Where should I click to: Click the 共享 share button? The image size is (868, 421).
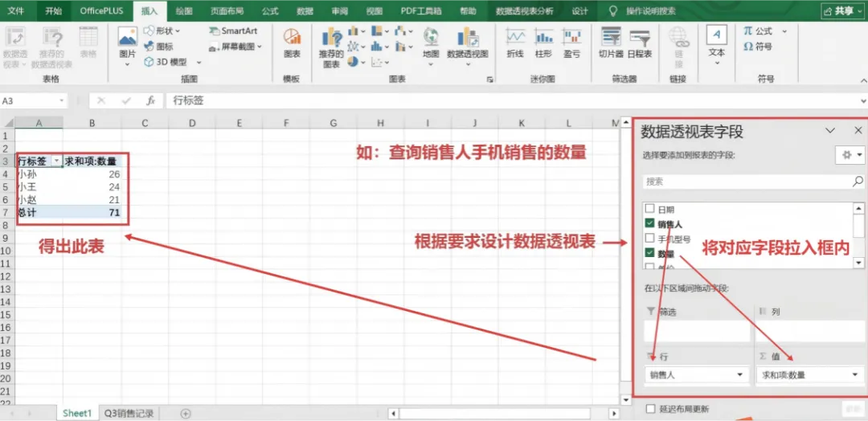(843, 10)
